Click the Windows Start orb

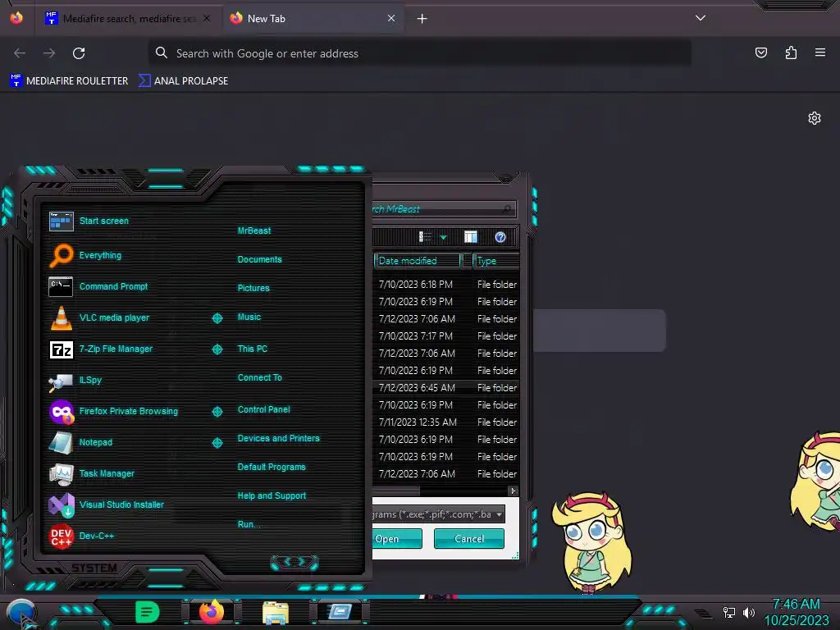click(21, 612)
